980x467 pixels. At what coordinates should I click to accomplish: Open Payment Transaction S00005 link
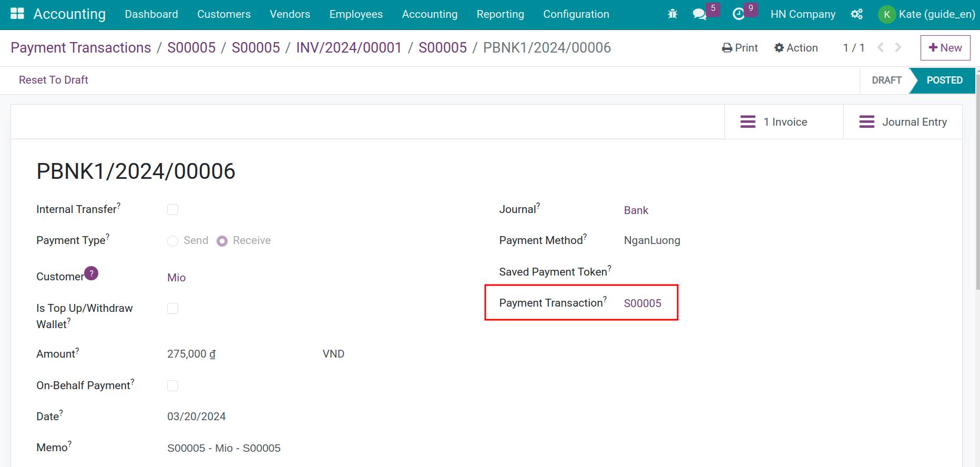[x=642, y=303]
